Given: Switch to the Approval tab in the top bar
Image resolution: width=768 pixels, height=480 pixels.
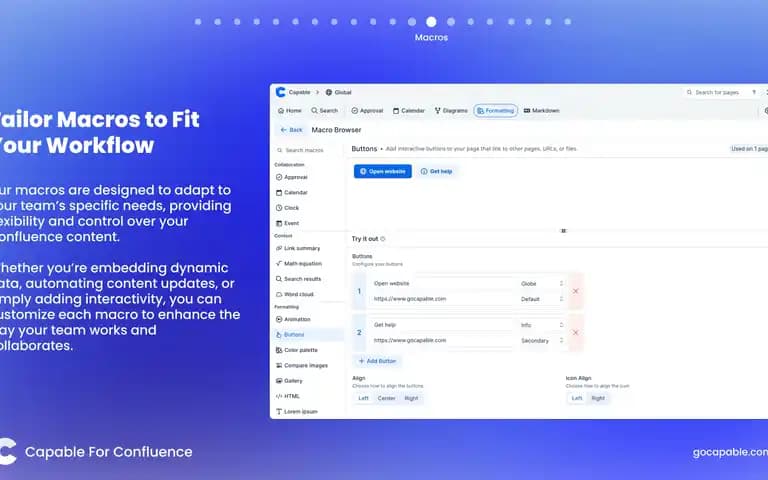Looking at the screenshot, I should [367, 111].
